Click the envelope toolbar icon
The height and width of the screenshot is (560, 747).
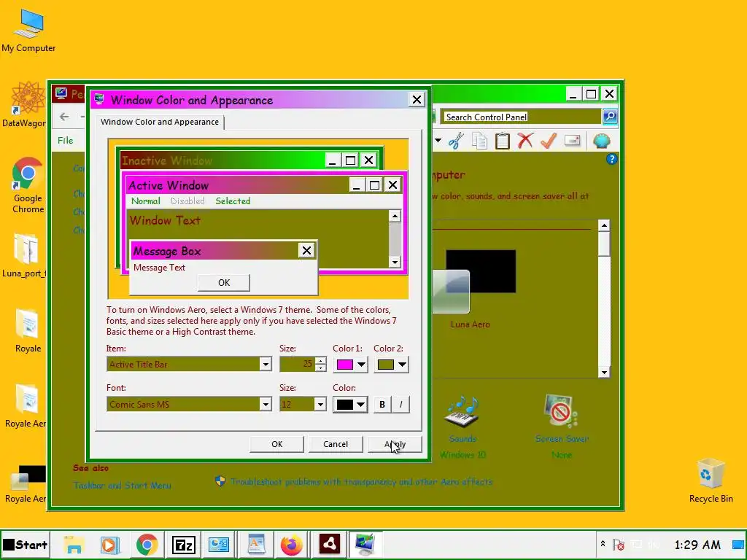coord(572,141)
